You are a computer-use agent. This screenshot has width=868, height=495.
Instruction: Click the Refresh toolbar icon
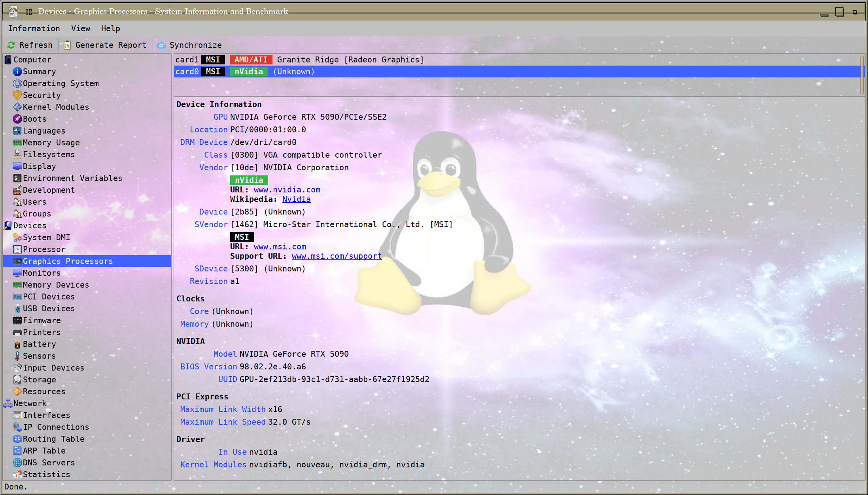coord(11,45)
